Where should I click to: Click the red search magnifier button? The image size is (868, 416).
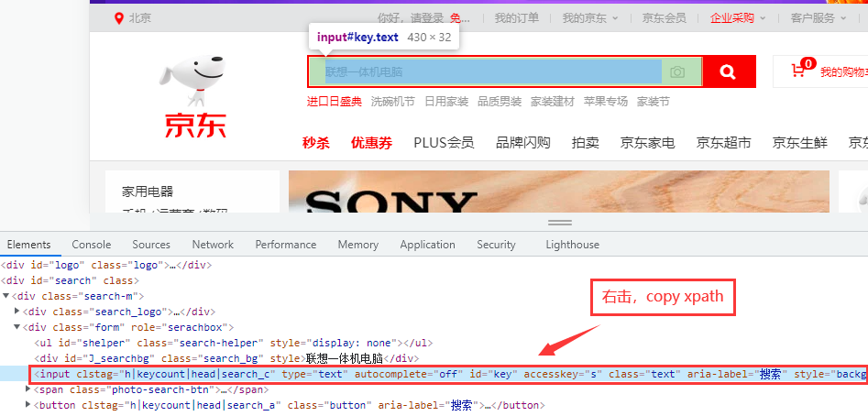coord(729,71)
